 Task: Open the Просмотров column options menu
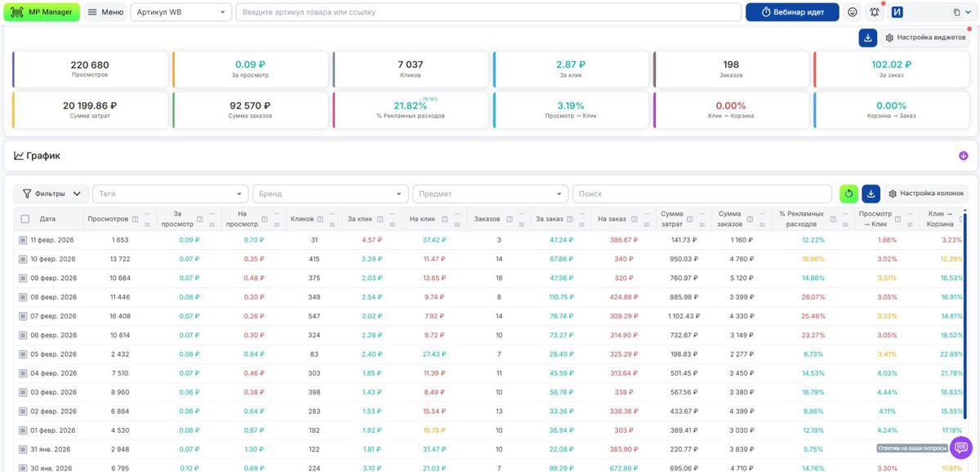[x=147, y=214]
